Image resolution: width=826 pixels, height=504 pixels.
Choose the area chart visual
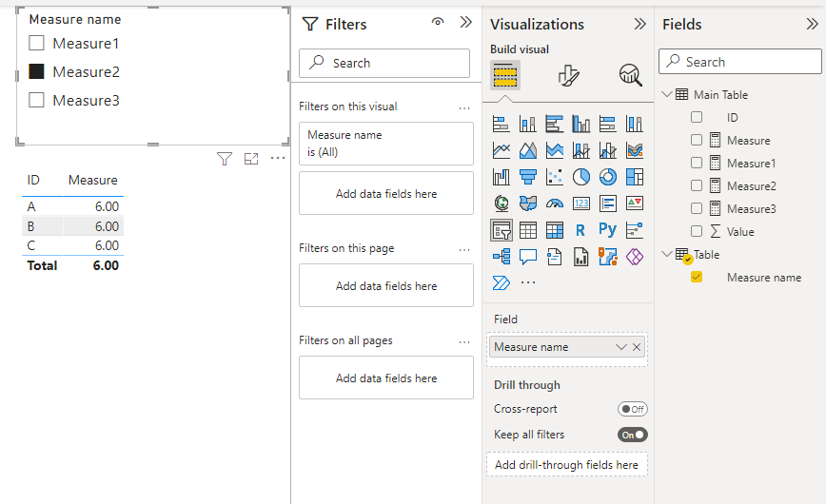point(528,150)
